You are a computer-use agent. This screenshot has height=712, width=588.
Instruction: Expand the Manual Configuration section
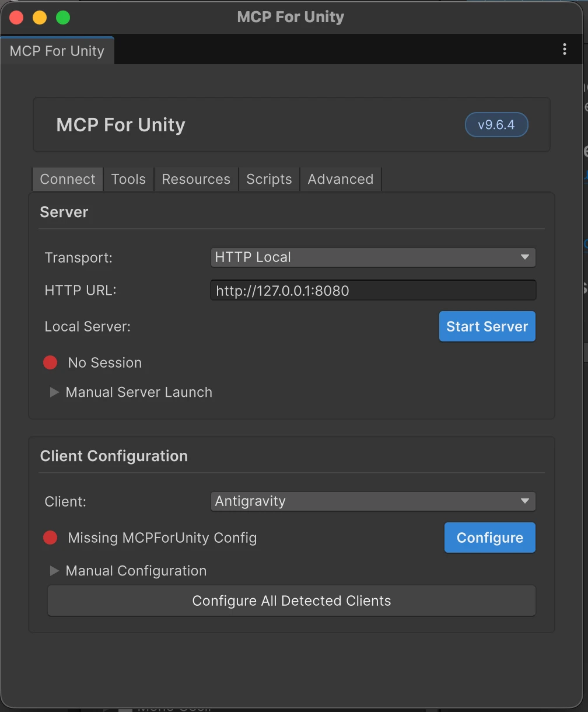pyautogui.click(x=54, y=571)
